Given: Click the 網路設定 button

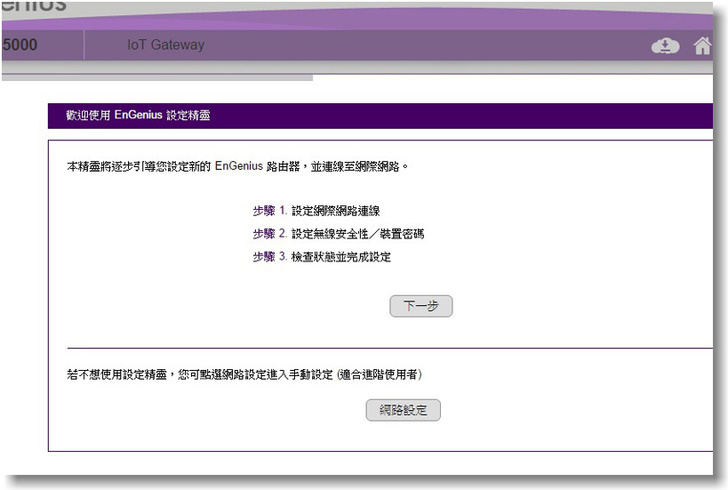Looking at the screenshot, I should [x=403, y=410].
